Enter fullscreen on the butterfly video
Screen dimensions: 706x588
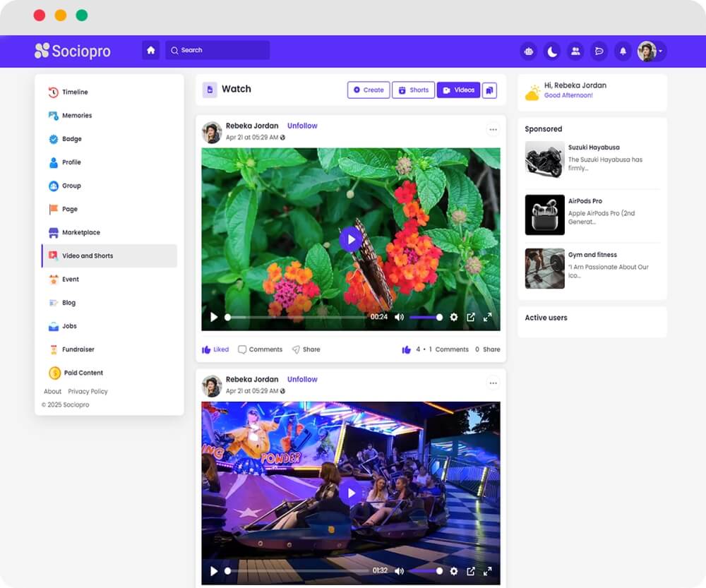tap(487, 318)
